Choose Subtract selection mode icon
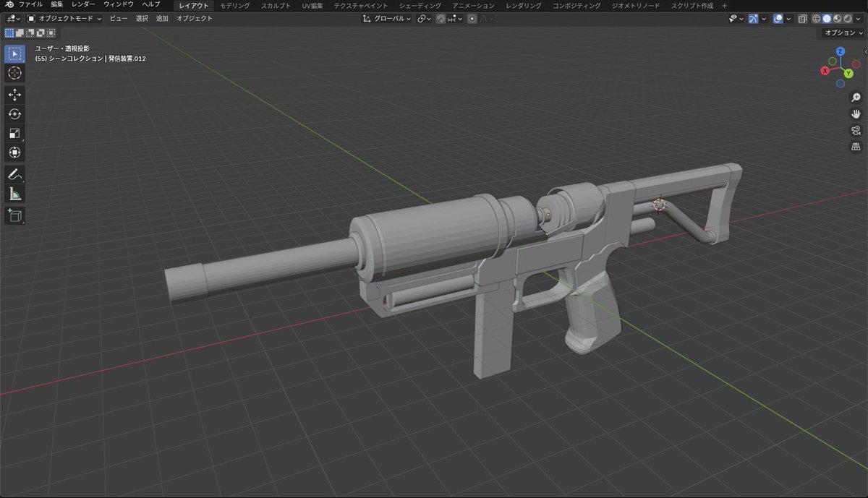Viewport: 868px width, 498px height. point(30,33)
